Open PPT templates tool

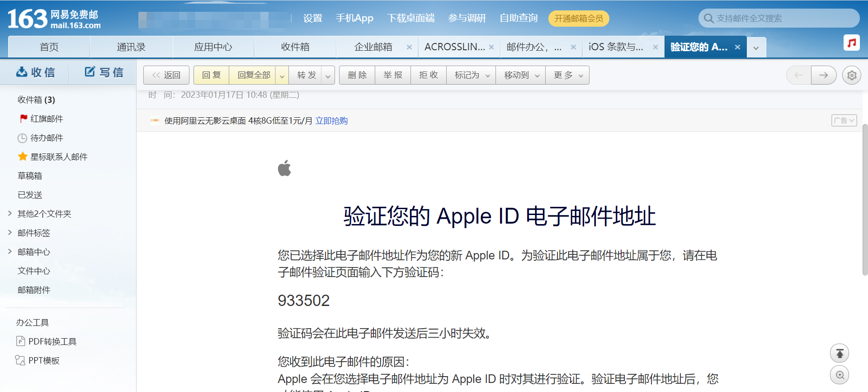pos(38,360)
